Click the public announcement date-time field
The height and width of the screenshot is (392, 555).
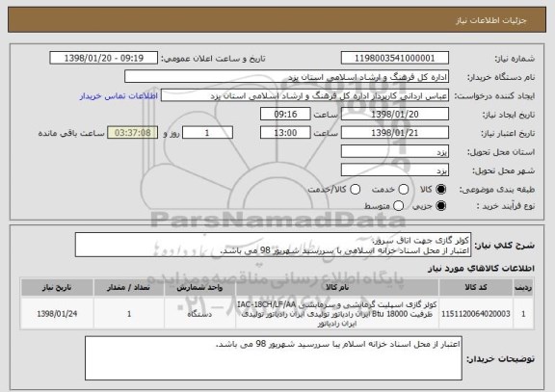tap(104, 58)
